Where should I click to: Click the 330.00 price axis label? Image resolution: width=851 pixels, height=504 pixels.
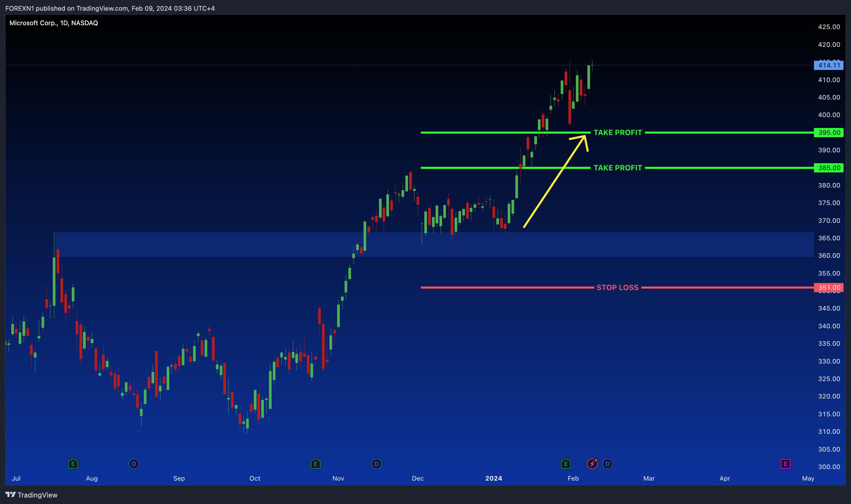[829, 361]
